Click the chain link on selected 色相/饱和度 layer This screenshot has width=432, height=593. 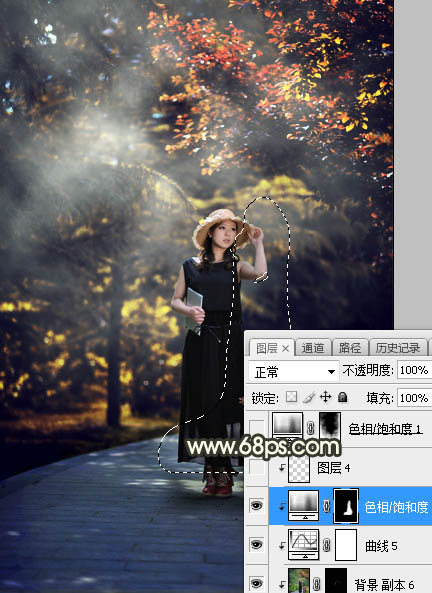(x=326, y=506)
